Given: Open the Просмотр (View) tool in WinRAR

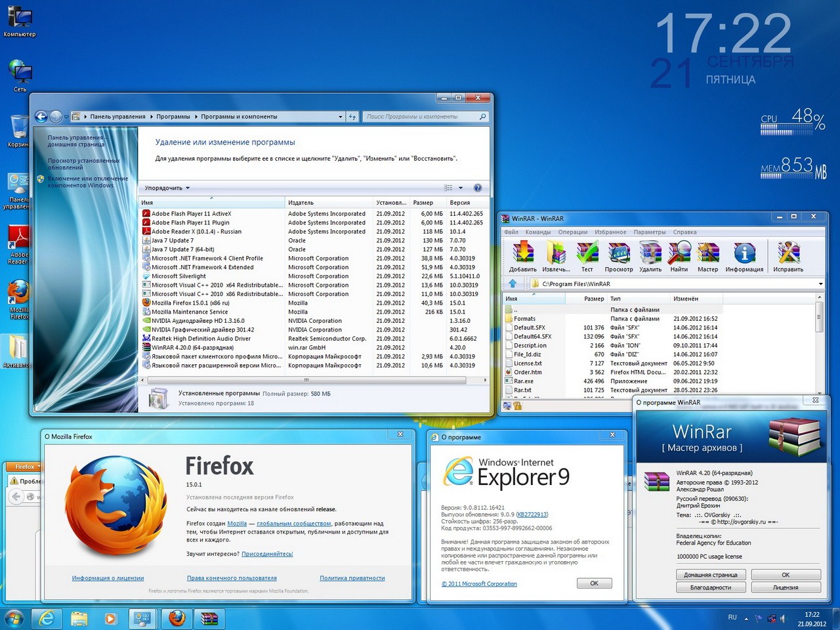Looking at the screenshot, I should [x=619, y=256].
